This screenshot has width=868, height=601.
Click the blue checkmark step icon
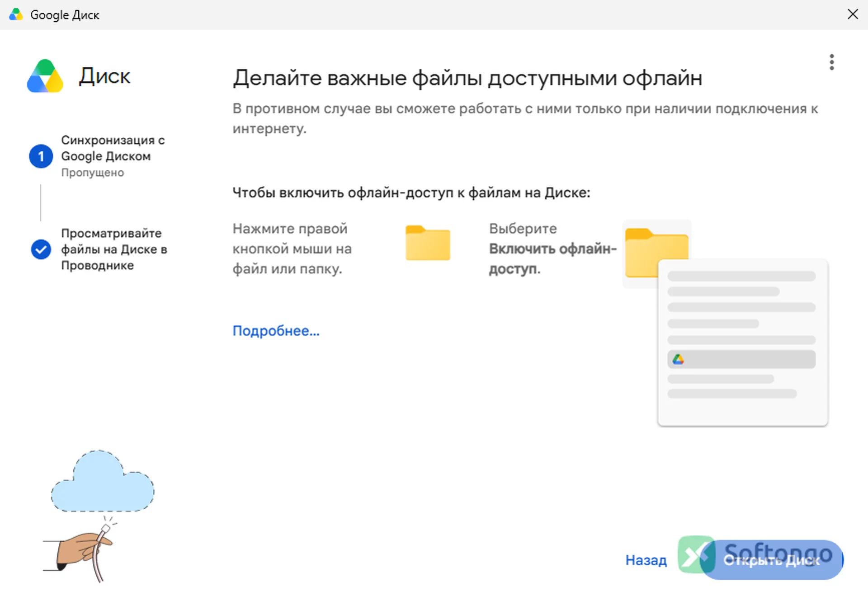41,249
